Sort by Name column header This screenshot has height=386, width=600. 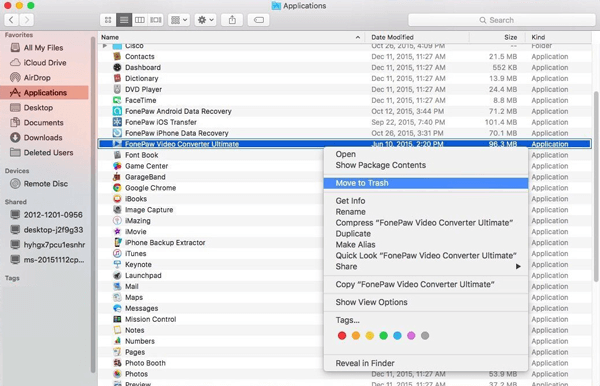click(x=231, y=37)
